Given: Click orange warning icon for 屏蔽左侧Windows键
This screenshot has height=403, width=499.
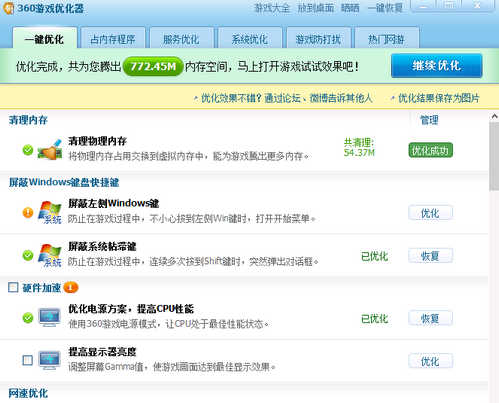Looking at the screenshot, I should 28,212.
